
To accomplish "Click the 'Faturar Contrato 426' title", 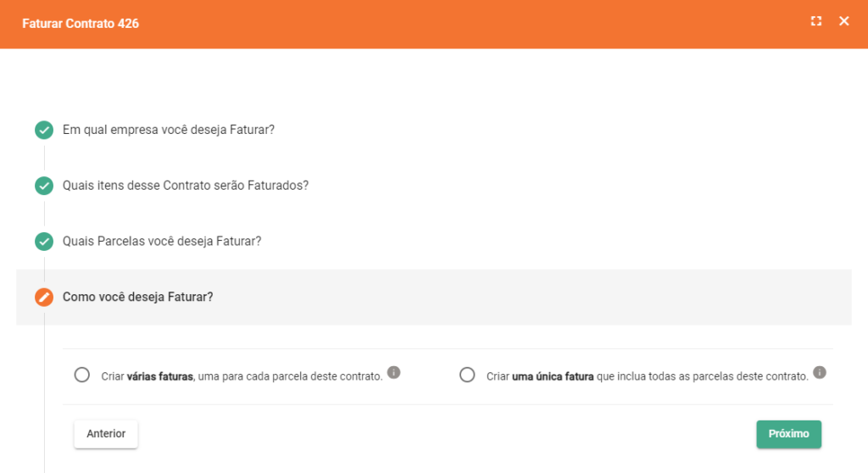I will click(x=81, y=24).
